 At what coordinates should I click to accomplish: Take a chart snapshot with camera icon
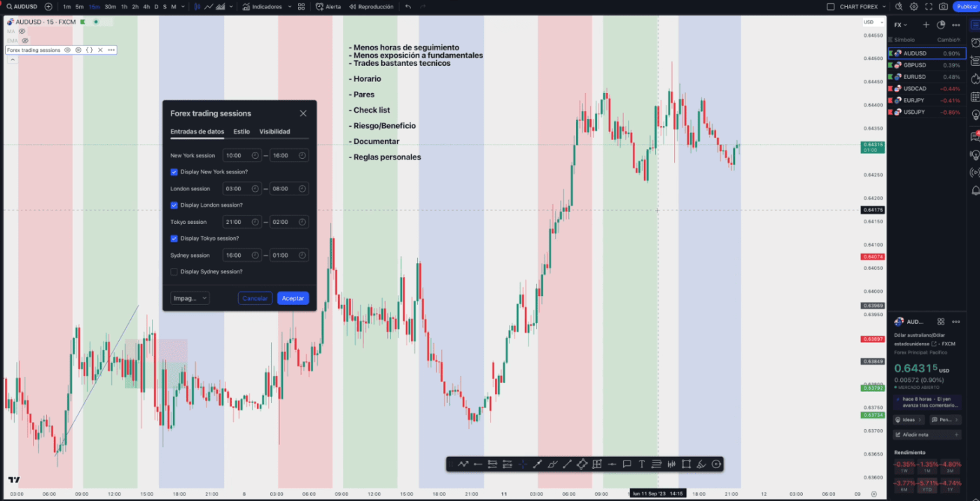coord(944,6)
